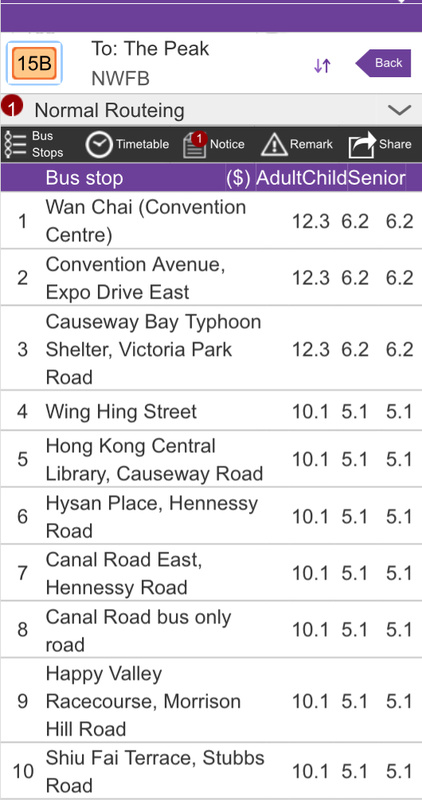Image resolution: width=422 pixels, height=800 pixels.
Task: Open the Timetable clock icon
Action: 98,145
